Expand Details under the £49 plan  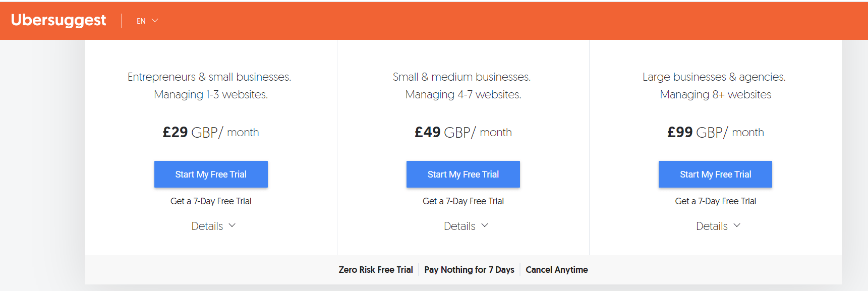point(466,226)
